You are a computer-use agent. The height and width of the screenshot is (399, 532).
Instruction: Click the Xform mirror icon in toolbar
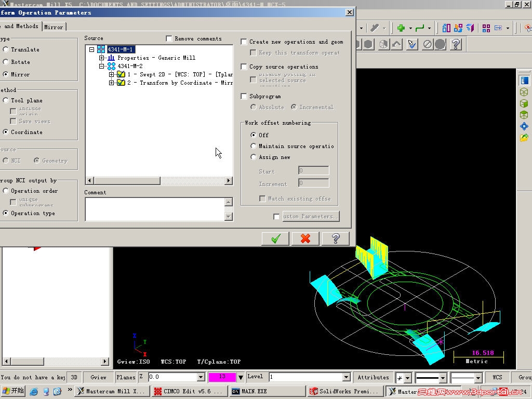tap(446, 28)
